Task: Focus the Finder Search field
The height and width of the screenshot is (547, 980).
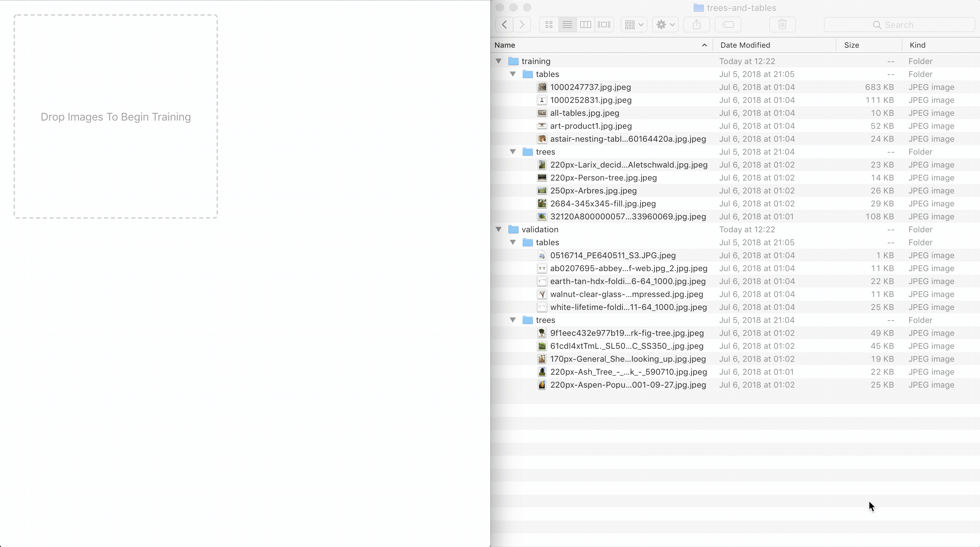Action: tap(899, 25)
